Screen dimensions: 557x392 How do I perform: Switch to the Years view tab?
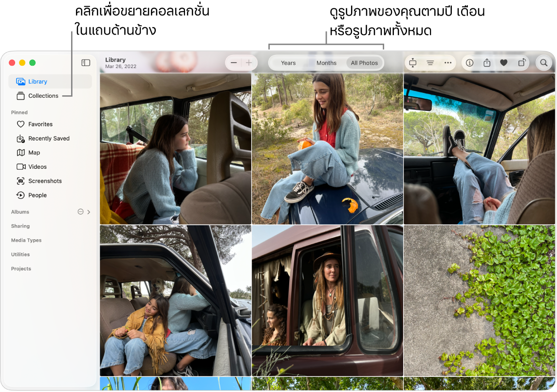click(x=288, y=63)
